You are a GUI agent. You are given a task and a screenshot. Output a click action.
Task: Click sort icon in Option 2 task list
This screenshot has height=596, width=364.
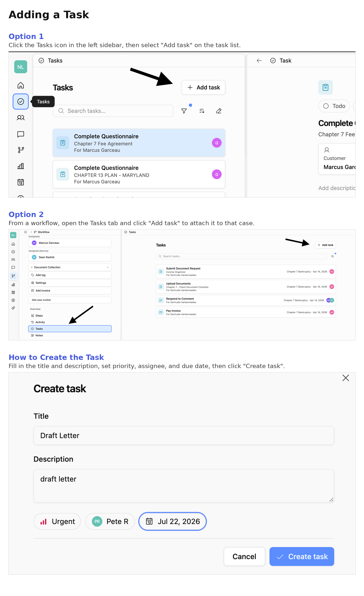click(x=332, y=256)
